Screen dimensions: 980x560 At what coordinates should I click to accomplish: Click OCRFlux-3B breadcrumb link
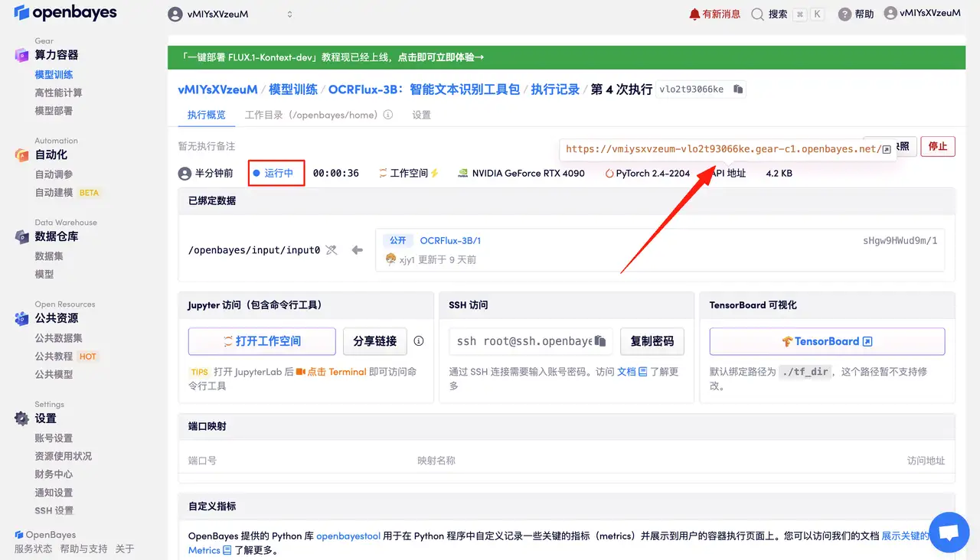424,90
